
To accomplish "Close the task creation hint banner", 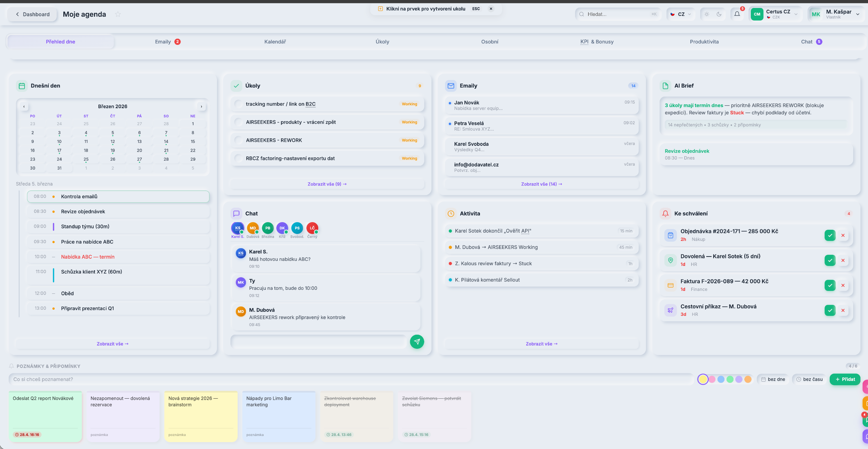I will click(x=491, y=9).
